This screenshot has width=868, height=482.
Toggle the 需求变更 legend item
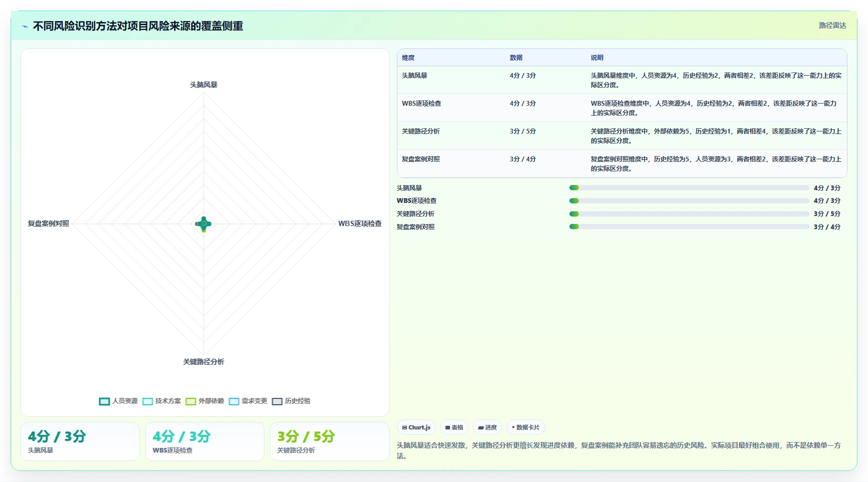(248, 401)
